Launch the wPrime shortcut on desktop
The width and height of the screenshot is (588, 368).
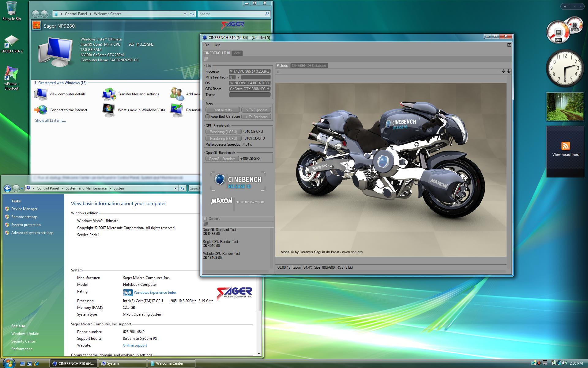coord(11,78)
